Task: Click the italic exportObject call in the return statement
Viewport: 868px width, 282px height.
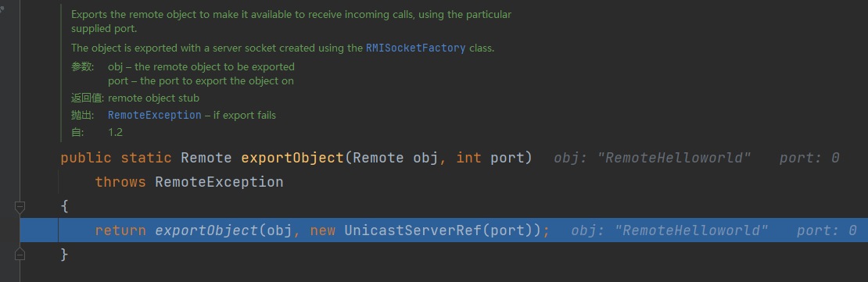Action: [206, 230]
